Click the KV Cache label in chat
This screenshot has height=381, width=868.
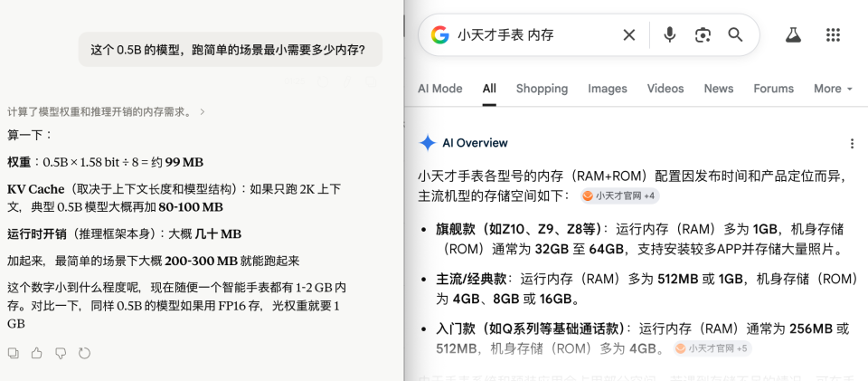click(x=34, y=189)
